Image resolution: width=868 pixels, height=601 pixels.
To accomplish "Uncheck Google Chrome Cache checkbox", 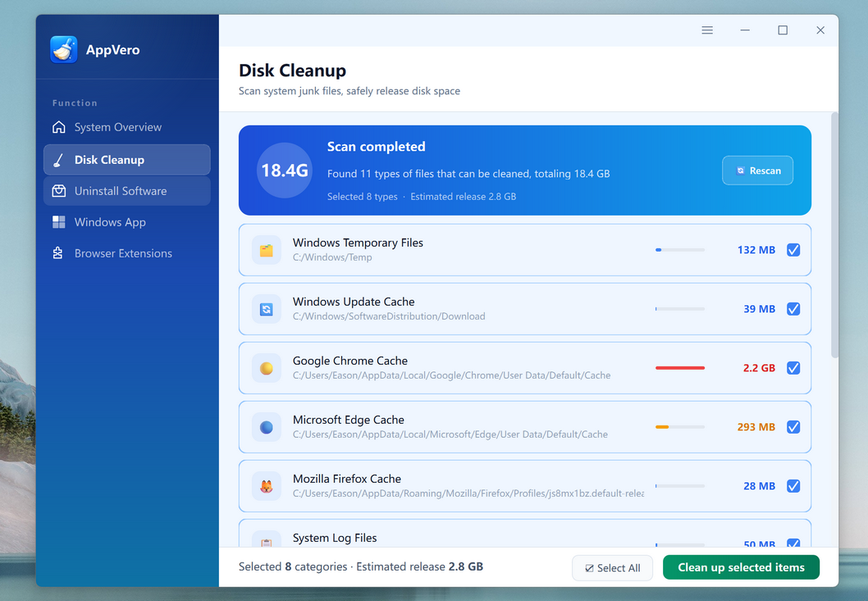I will 793,368.
